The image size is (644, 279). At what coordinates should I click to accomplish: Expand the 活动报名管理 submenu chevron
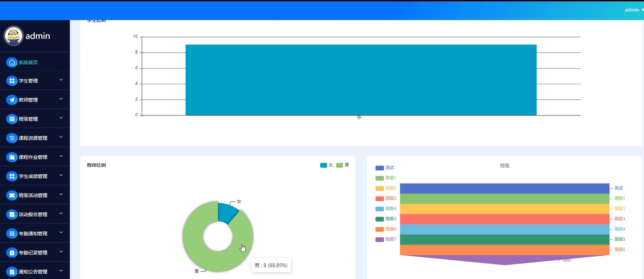(x=61, y=213)
